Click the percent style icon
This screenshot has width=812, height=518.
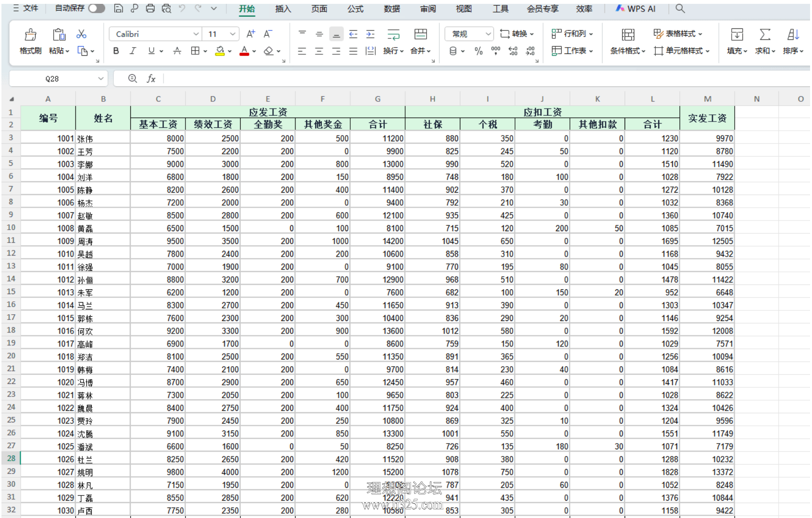pyautogui.click(x=479, y=51)
